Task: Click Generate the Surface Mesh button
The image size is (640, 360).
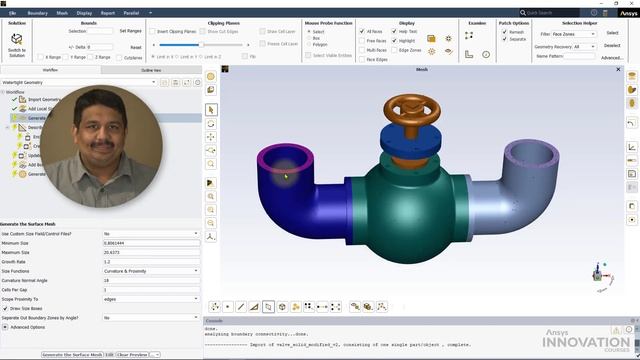Action: click(x=72, y=355)
